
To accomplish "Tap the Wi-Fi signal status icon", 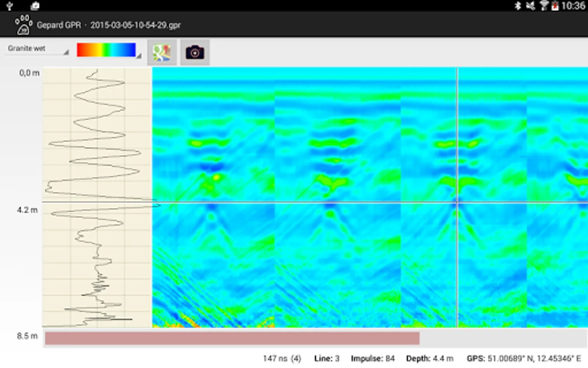I will pos(543,6).
